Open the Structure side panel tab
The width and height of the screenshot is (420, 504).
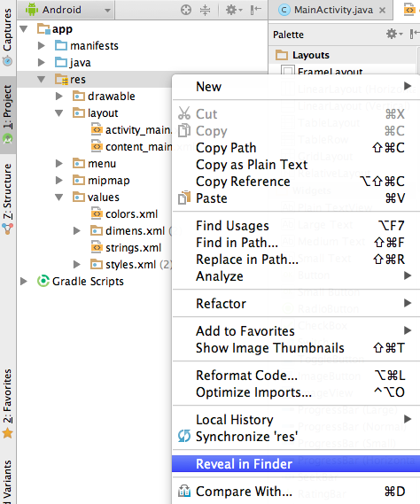point(7,198)
